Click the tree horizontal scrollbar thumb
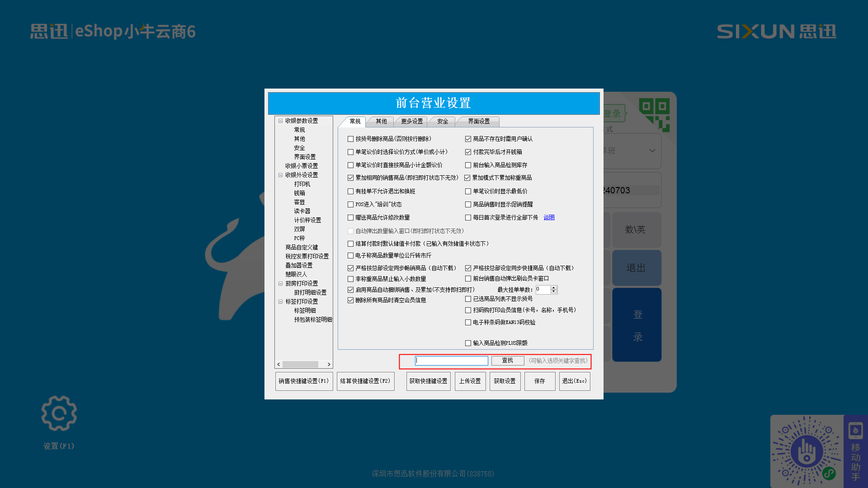 [301, 364]
